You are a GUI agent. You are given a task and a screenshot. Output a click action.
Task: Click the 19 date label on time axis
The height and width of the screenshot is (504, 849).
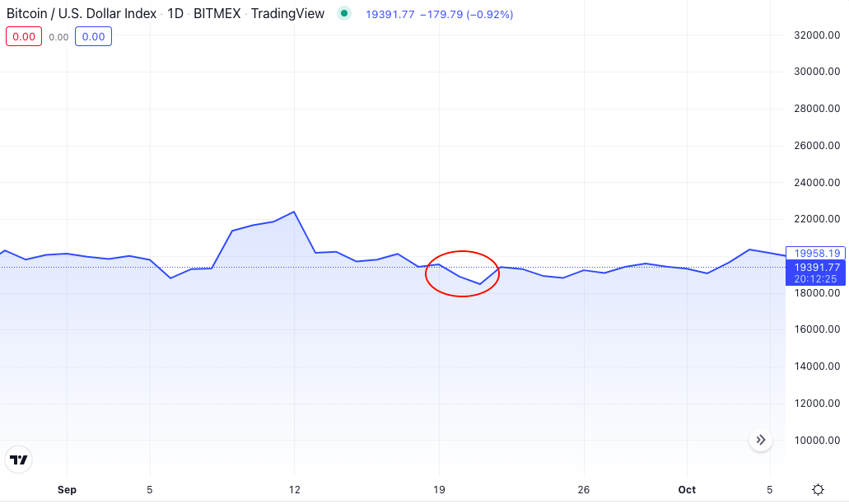point(439,489)
